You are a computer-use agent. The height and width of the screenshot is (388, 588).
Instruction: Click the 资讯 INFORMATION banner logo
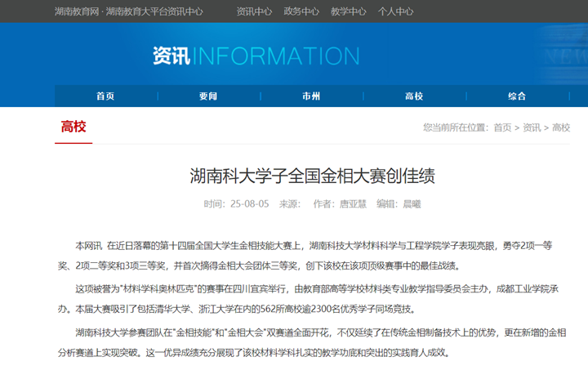pos(256,56)
